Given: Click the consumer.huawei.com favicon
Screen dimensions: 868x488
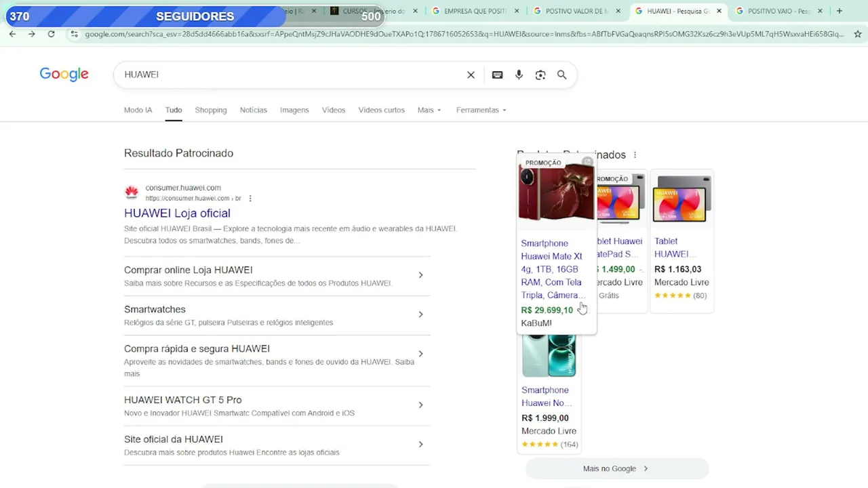Looking at the screenshot, I should click(x=132, y=192).
